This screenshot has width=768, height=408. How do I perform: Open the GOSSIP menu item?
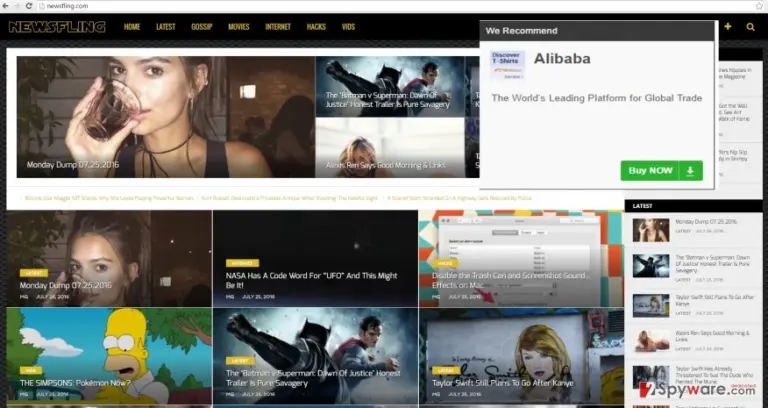click(202, 27)
